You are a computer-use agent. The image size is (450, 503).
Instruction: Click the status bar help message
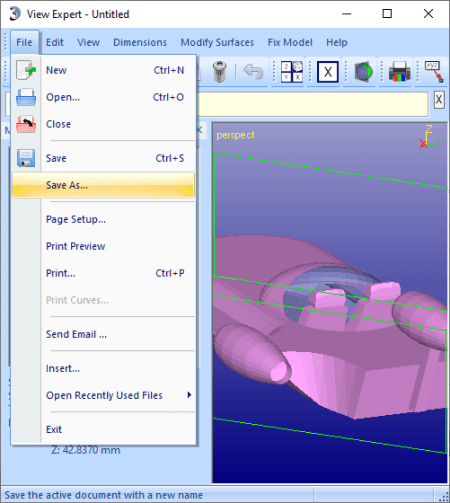[x=103, y=495]
